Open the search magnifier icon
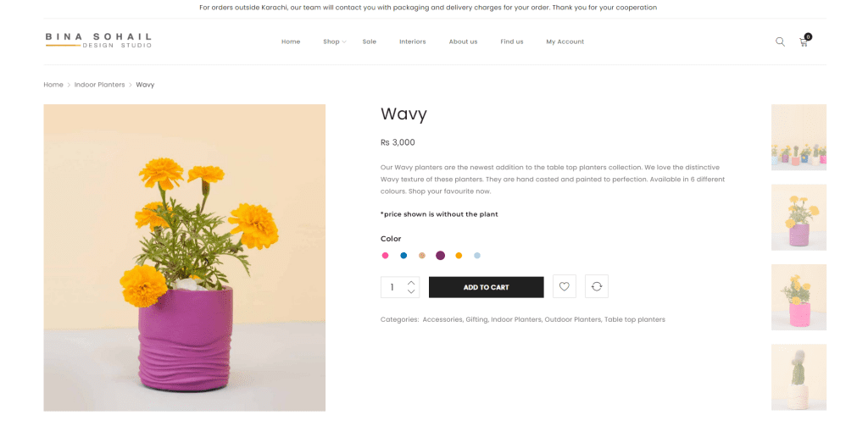 coord(780,41)
